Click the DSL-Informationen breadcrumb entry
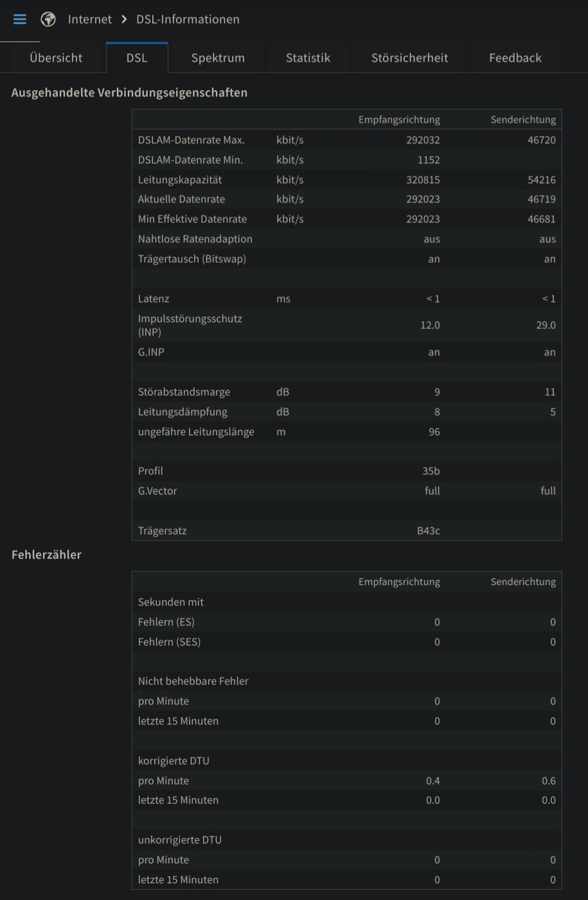Viewport: 588px width, 900px height. pyautogui.click(x=187, y=19)
